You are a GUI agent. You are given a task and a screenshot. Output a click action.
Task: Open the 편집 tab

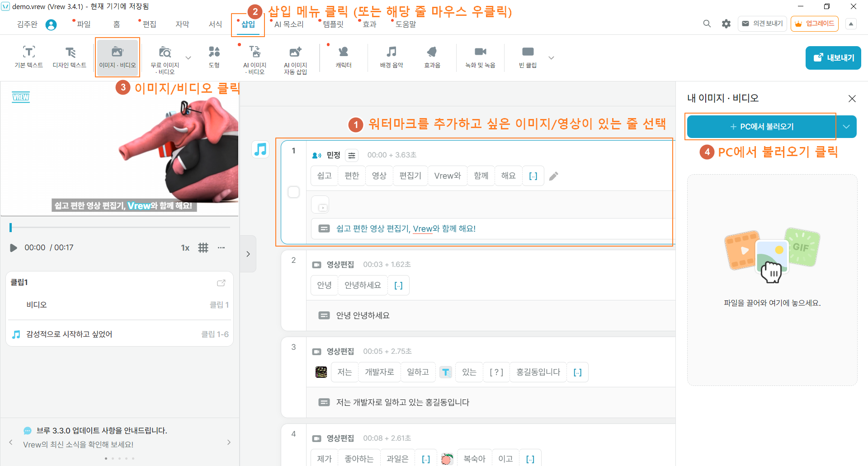point(149,24)
